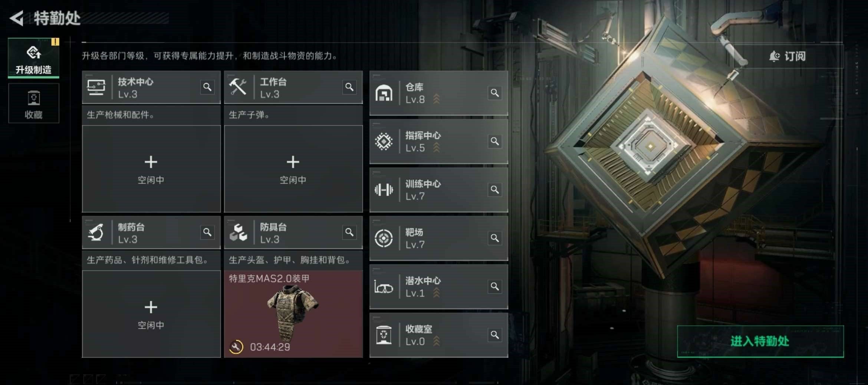Click the 潜水中心 magnifier icon
The width and height of the screenshot is (868, 385).
pos(495,287)
